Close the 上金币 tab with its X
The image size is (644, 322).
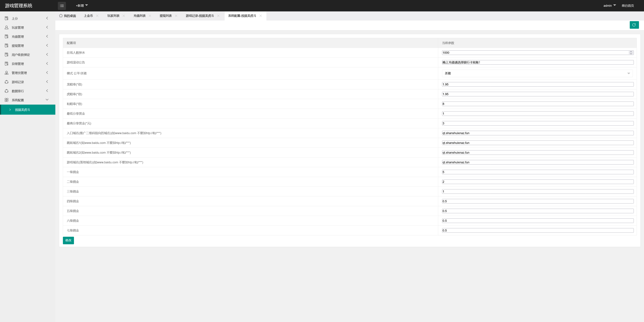coord(97,16)
